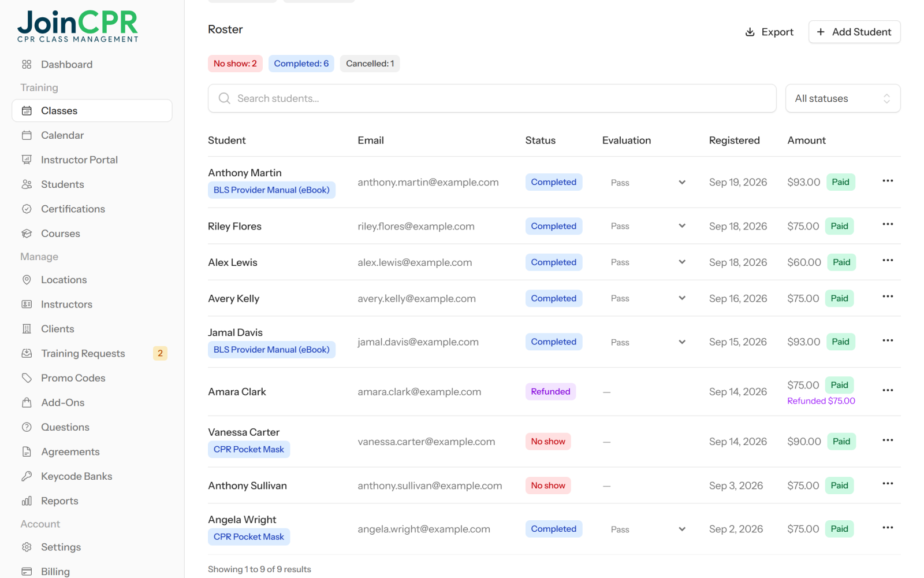Open row actions for Anthony Sullivan
Image resolution: width=924 pixels, height=578 pixels.
pyautogui.click(x=888, y=484)
